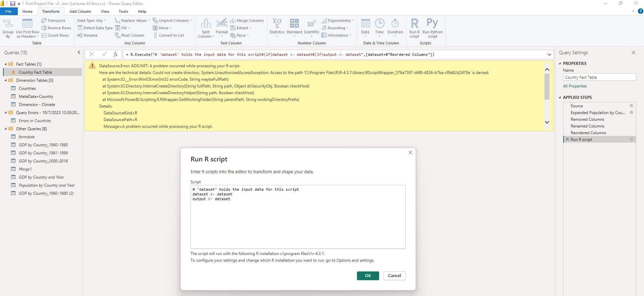The height and width of the screenshot is (296, 644).
Task: Collapse the Queries pane with its arrow
Action: 79,52
